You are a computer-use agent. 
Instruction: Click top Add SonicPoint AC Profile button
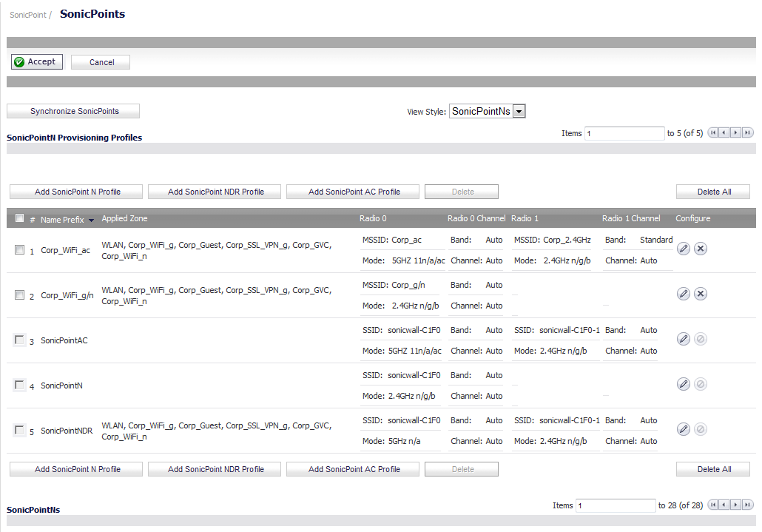(353, 192)
